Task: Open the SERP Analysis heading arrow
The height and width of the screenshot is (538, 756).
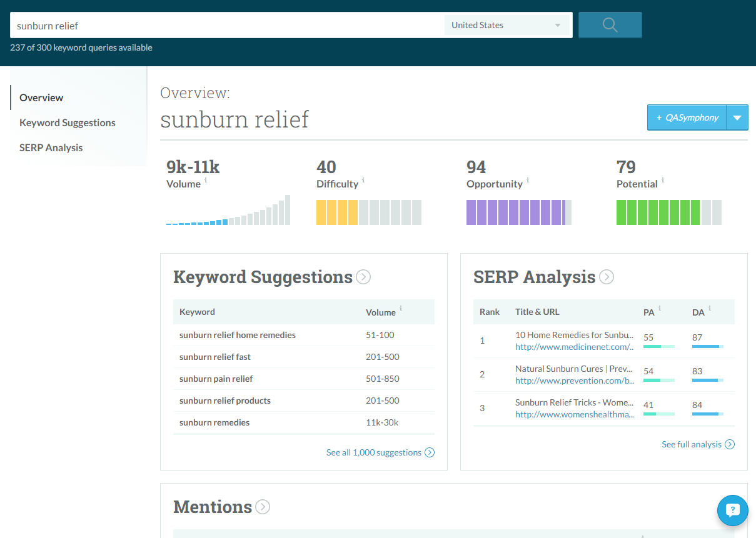Action: coord(606,276)
